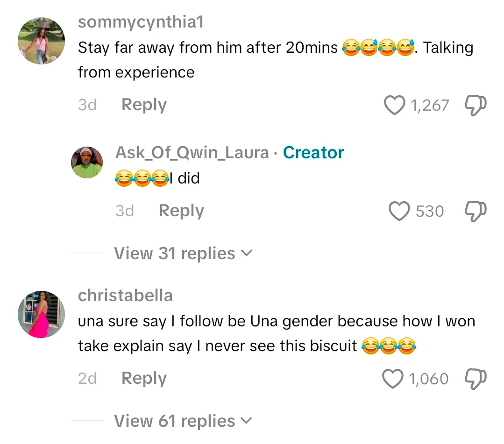Reply to christabella's comment

click(x=144, y=379)
